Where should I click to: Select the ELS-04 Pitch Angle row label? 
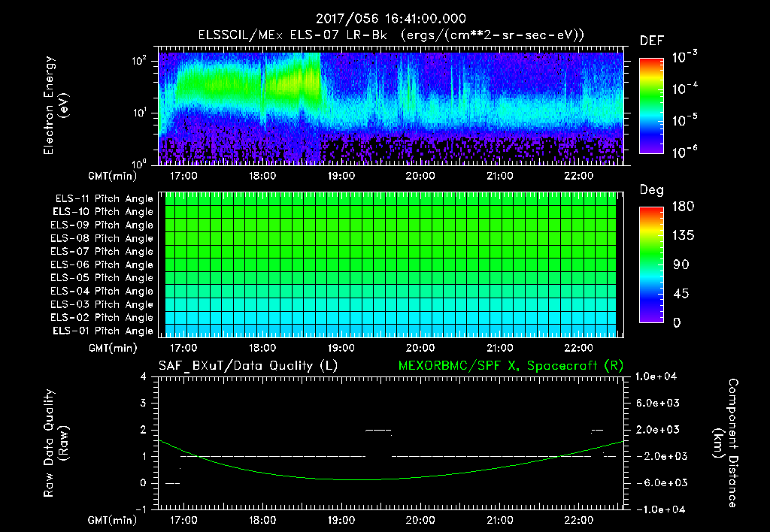(102, 291)
